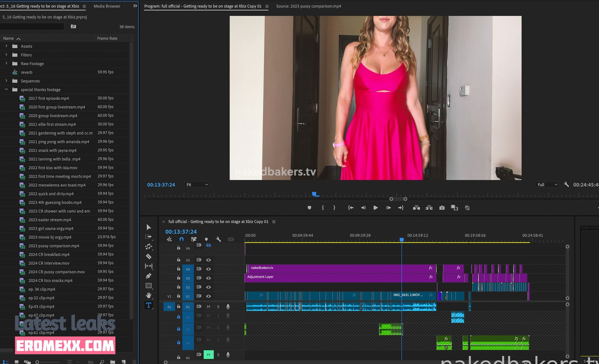Image resolution: width=599 pixels, height=364 pixels.
Task: Click the Add Marker button in Program monitor
Action: (309, 208)
